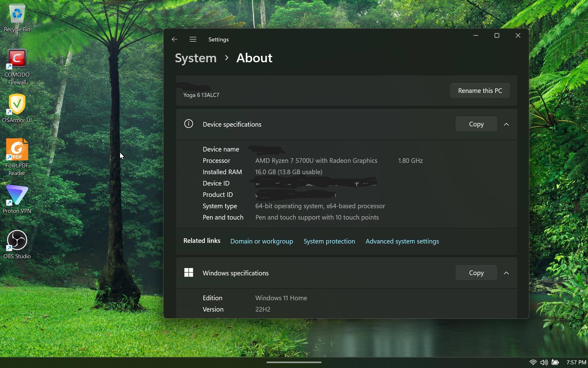Click the battery icon in taskbar
588x368 pixels.
click(555, 362)
